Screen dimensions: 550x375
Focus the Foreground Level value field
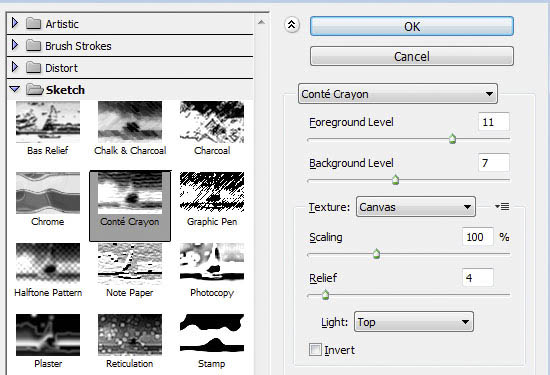pos(494,122)
